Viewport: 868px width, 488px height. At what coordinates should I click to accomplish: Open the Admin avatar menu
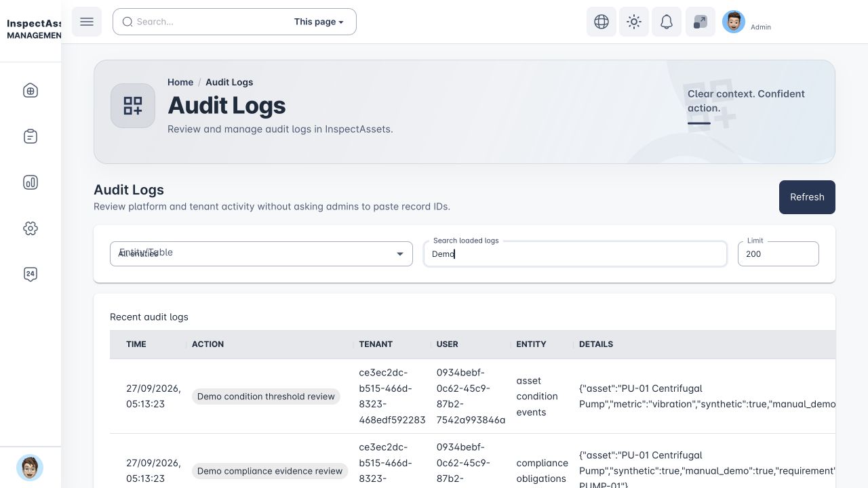(x=734, y=22)
